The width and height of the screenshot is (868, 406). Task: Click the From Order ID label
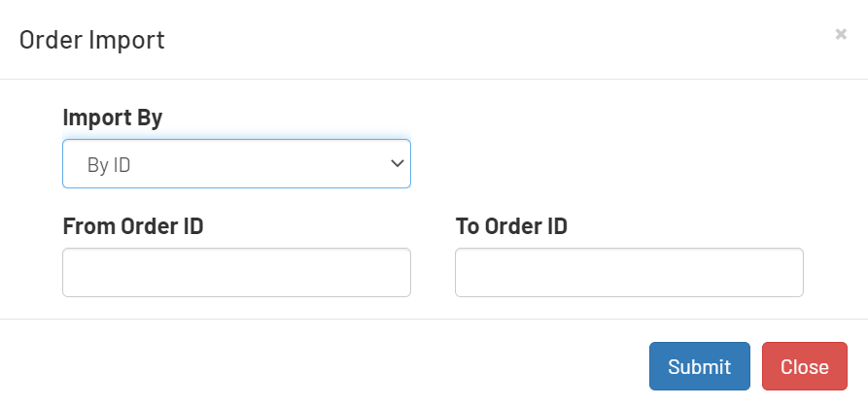tap(133, 226)
